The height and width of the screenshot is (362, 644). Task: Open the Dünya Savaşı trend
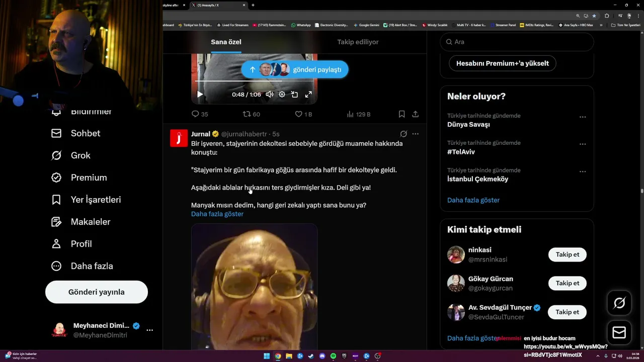click(x=468, y=125)
